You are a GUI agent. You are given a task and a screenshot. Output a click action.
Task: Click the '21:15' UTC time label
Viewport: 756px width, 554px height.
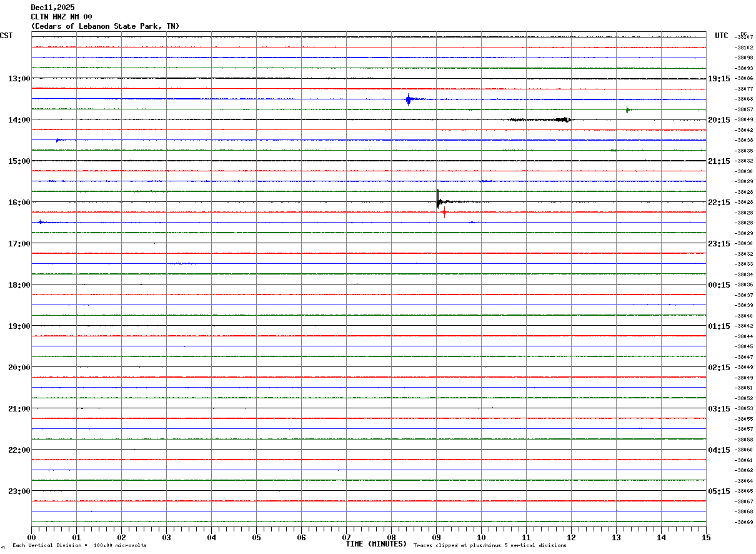(x=719, y=161)
